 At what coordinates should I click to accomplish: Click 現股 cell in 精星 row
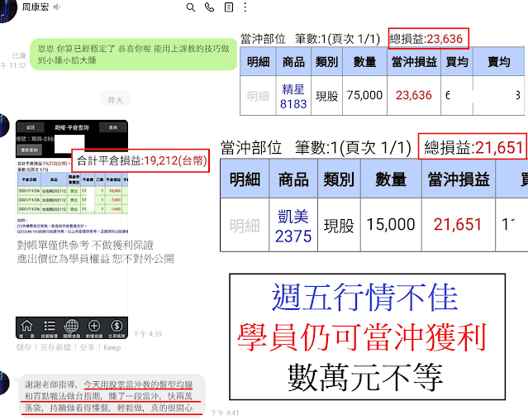coord(326,96)
